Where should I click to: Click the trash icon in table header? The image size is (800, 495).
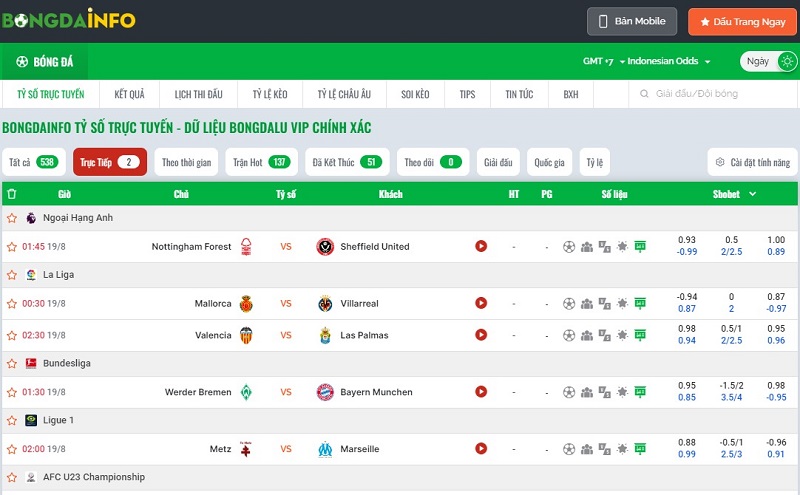pyautogui.click(x=12, y=194)
